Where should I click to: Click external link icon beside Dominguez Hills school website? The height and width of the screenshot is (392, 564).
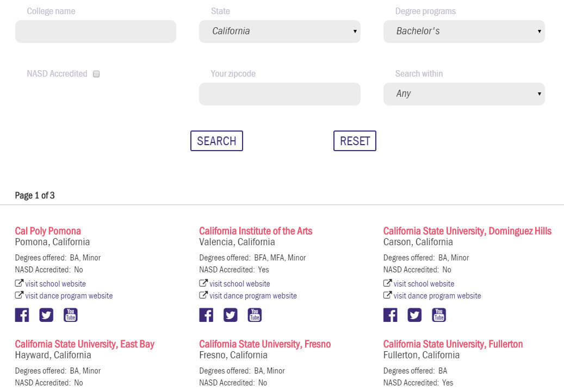click(x=387, y=283)
